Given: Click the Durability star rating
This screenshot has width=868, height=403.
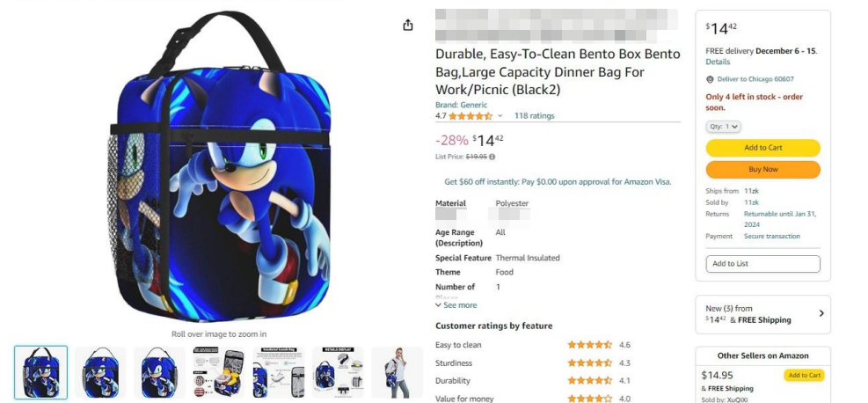Looking at the screenshot, I should tap(589, 381).
